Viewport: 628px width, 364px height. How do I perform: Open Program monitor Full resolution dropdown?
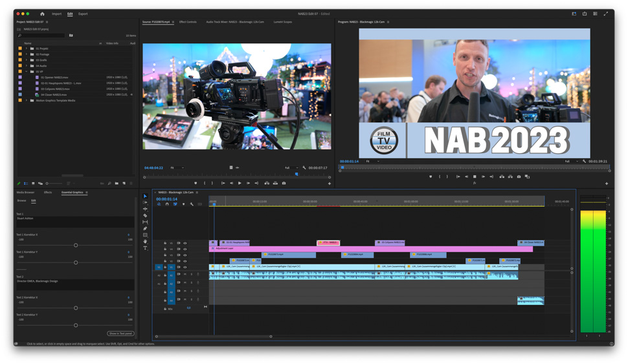(570, 161)
